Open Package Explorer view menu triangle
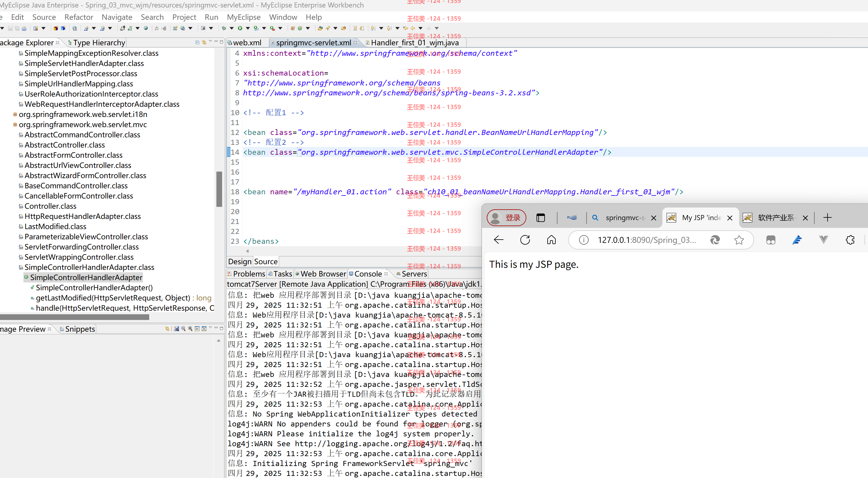The height and width of the screenshot is (478, 868). pos(210,42)
